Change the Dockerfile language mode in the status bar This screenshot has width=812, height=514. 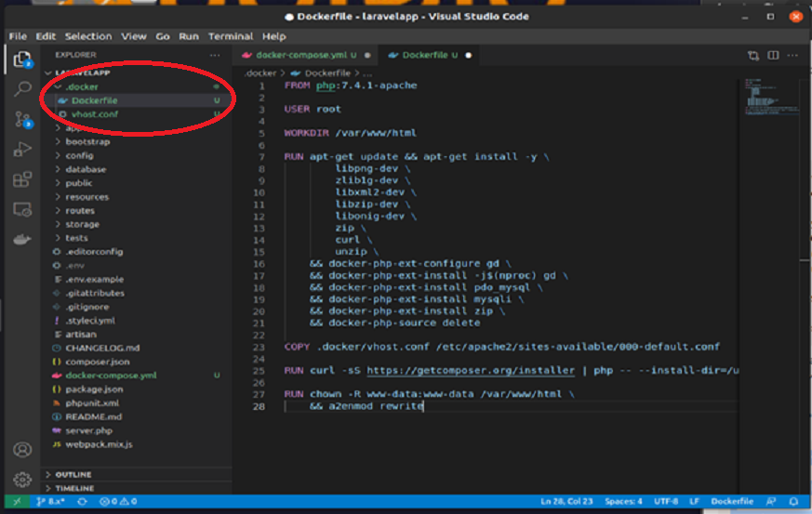(732, 502)
